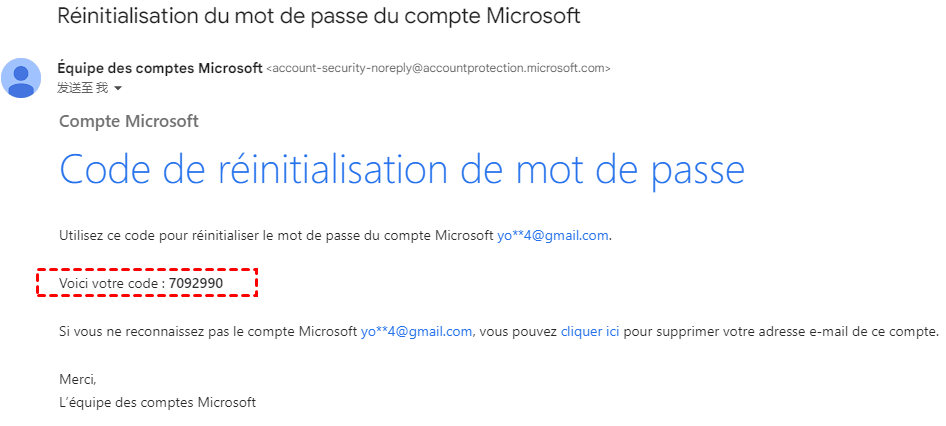Click the '发送至 我' recipient text
The width and height of the screenshot is (946, 426).
click(x=82, y=89)
